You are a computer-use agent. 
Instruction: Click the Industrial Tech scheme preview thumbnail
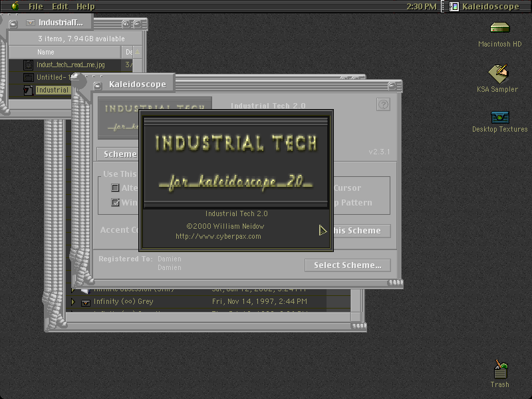click(x=118, y=118)
